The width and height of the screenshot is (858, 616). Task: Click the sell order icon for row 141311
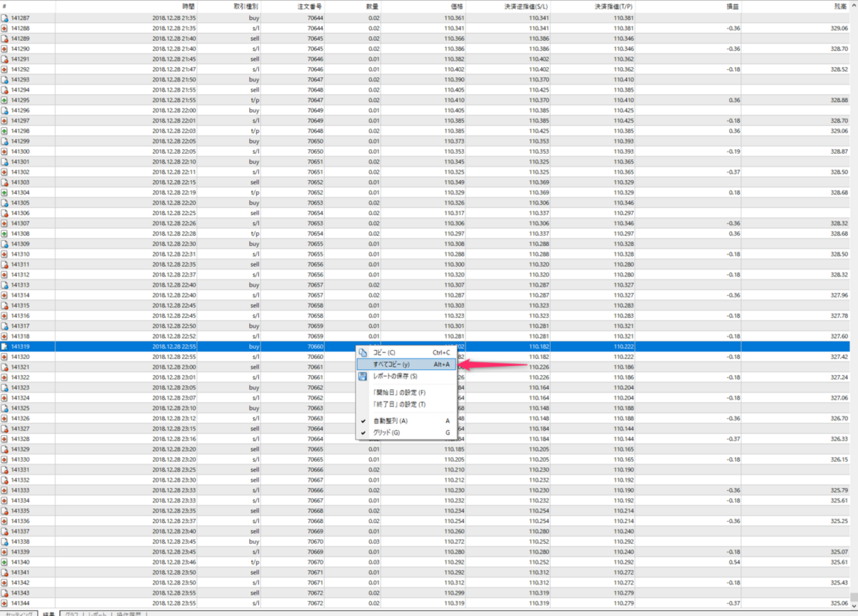[5, 264]
